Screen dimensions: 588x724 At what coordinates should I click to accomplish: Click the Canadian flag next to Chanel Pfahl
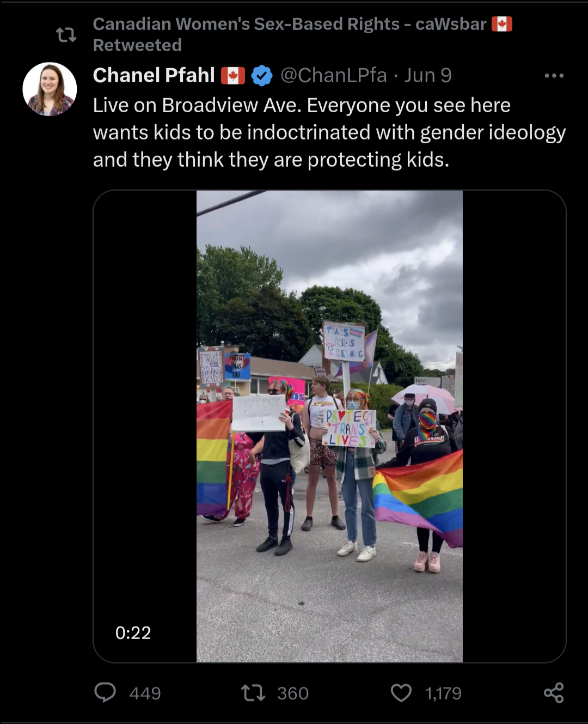point(233,76)
